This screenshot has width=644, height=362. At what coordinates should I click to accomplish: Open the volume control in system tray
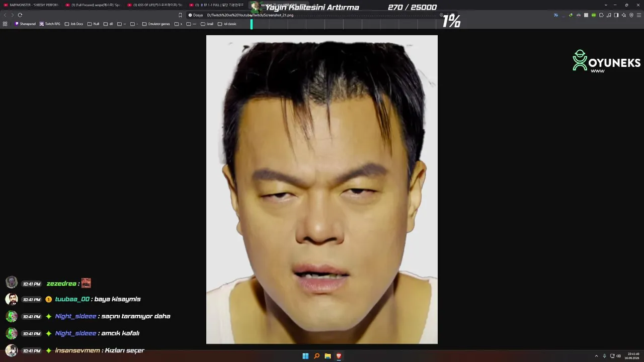(618, 356)
